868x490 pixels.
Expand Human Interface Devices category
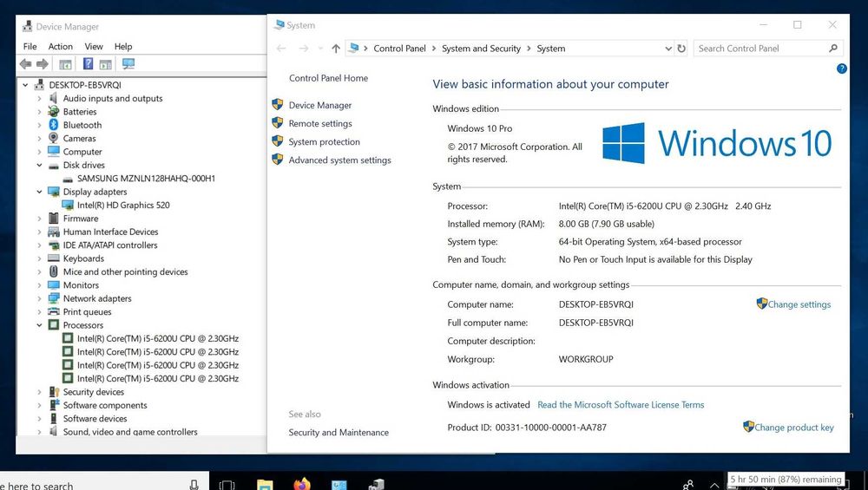point(39,232)
